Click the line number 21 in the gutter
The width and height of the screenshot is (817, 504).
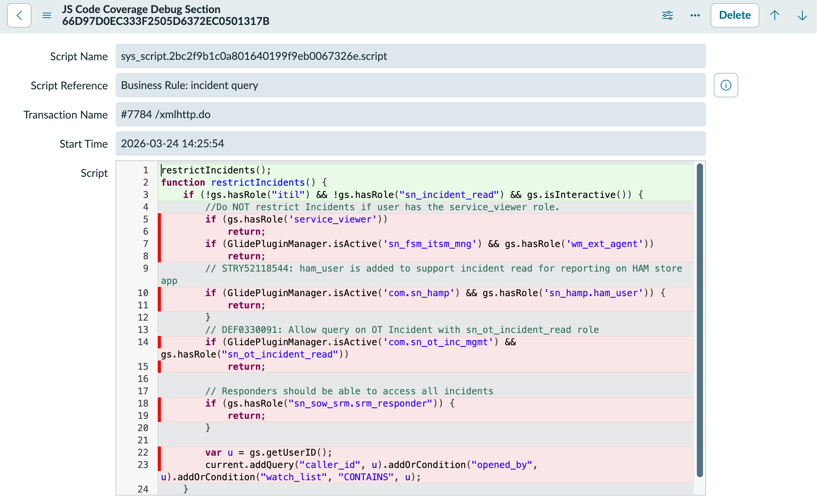(x=143, y=440)
